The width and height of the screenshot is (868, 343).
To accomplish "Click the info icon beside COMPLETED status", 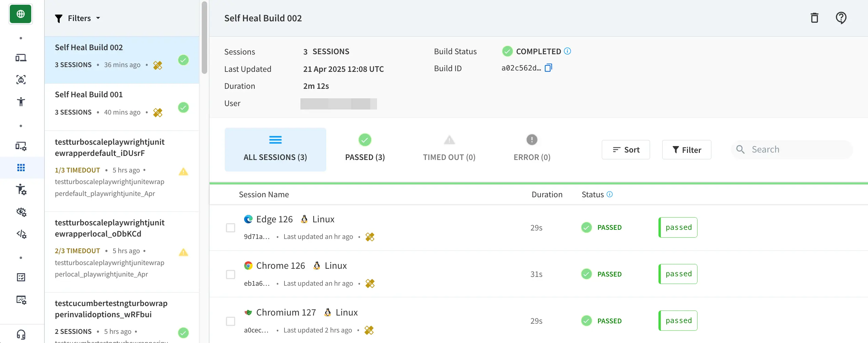I will coord(567,51).
